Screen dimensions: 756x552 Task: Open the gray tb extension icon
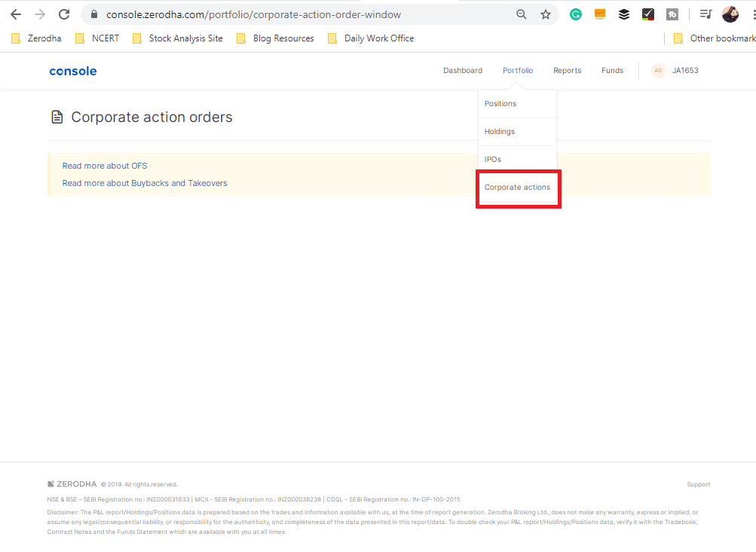[x=672, y=14]
